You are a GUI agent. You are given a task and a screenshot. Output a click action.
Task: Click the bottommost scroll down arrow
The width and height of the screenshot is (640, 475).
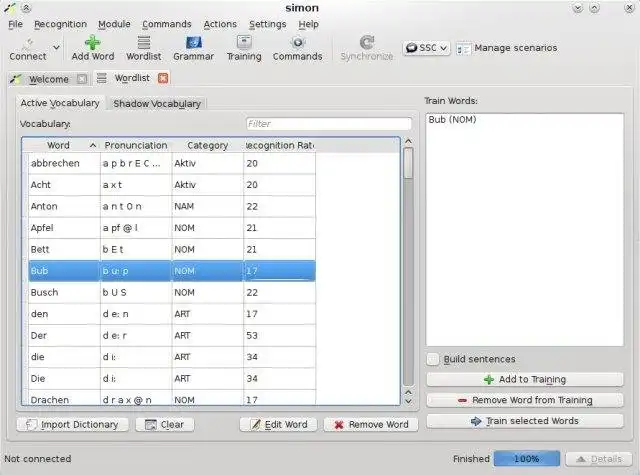click(408, 401)
